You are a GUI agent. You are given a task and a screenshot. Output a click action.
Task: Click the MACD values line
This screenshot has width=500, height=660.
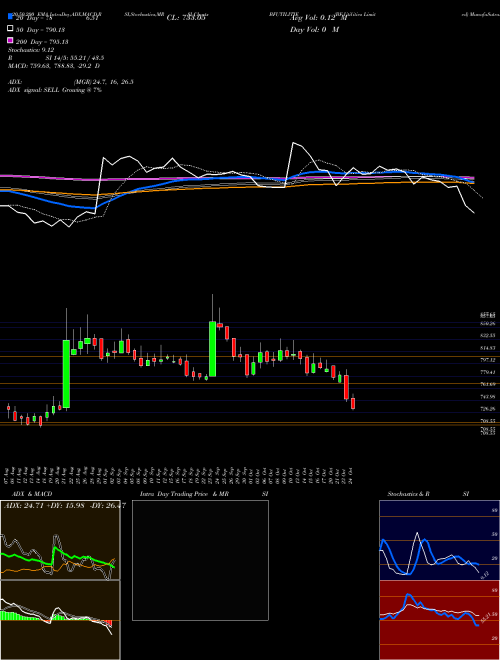click(53, 66)
